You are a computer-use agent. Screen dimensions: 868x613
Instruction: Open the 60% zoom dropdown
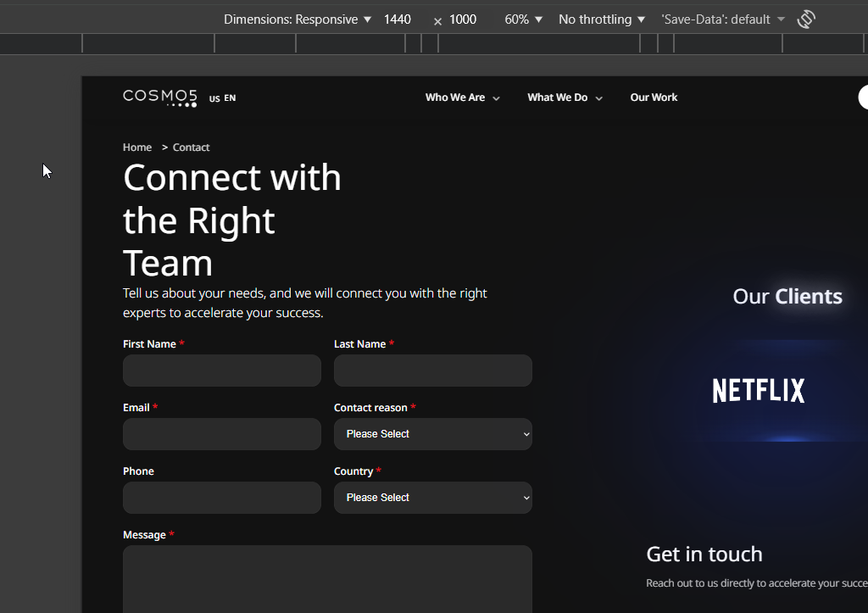pyautogui.click(x=523, y=20)
